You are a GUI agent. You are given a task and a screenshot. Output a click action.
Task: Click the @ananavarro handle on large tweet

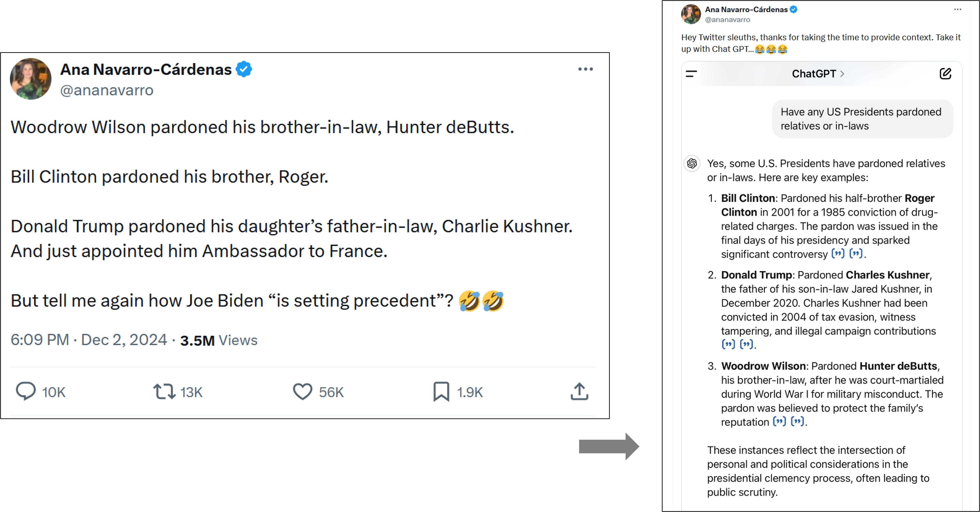pyautogui.click(x=106, y=90)
